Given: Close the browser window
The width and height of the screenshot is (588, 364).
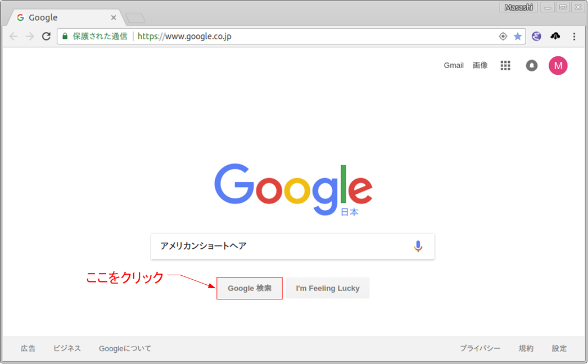Looking at the screenshot, I should point(578,7).
